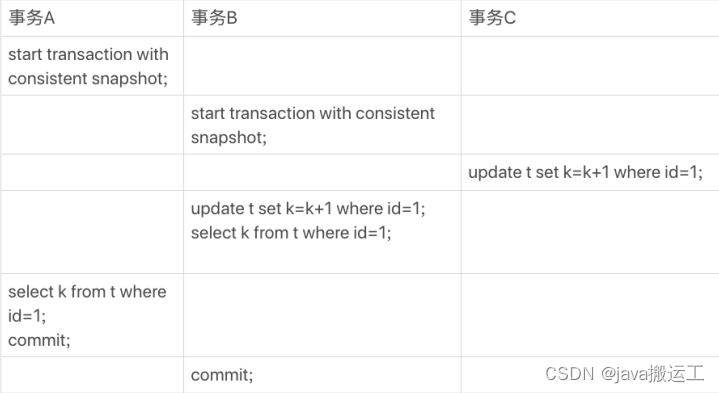The width and height of the screenshot is (719, 393).
Task: Click transaction A's select k from t statement
Action: pos(87,304)
